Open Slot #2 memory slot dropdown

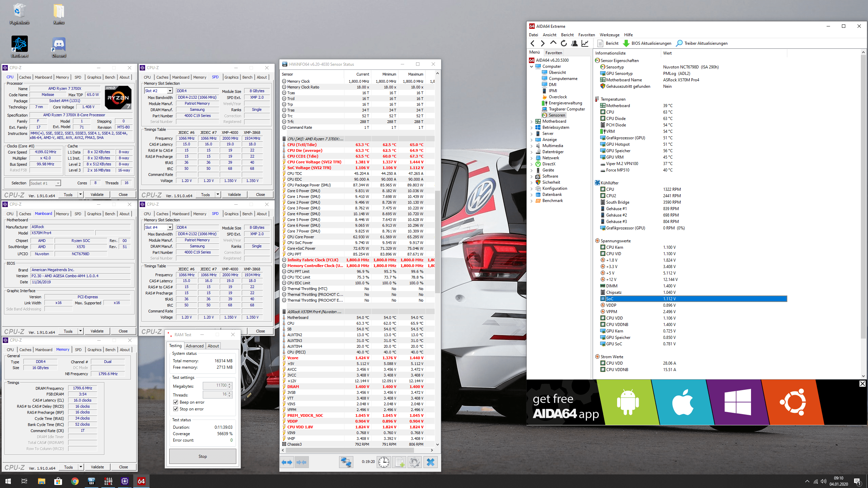(170, 91)
